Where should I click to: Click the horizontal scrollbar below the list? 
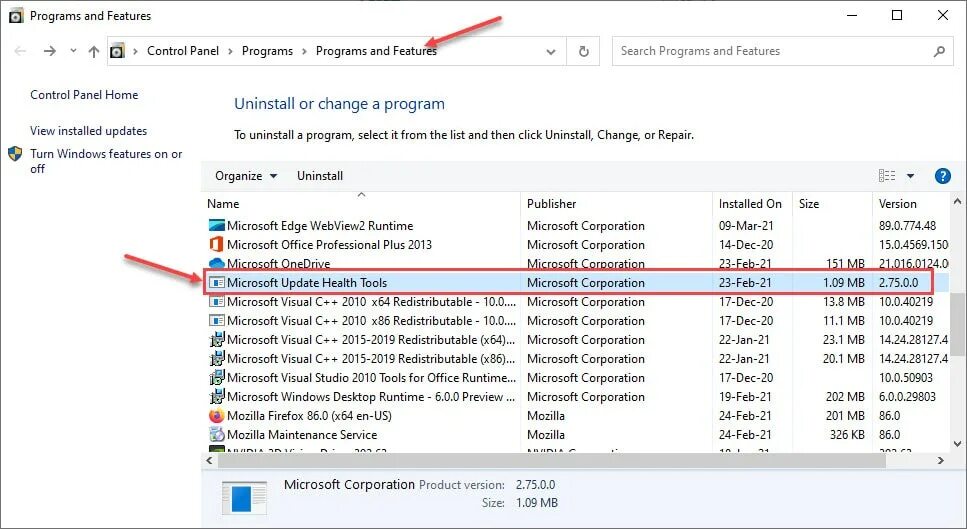point(500,460)
